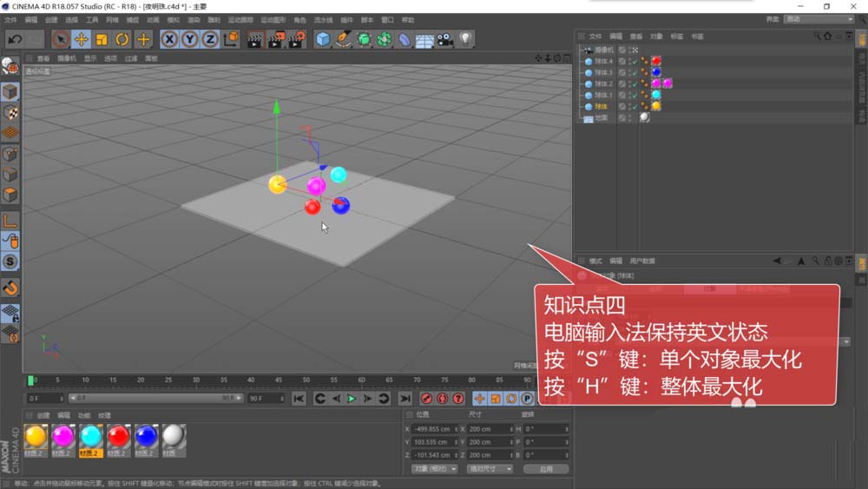Screen dimensions: 868x489
Task: Add a camera from the toolbar
Action: click(445, 39)
